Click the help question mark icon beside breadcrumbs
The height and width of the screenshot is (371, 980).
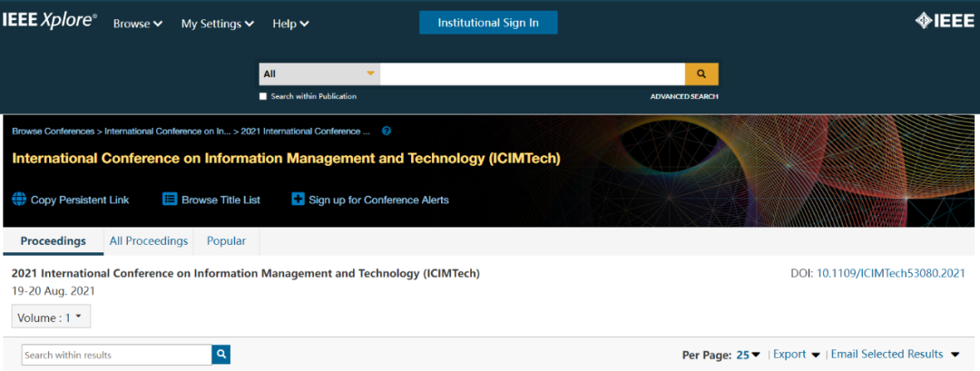point(387,132)
